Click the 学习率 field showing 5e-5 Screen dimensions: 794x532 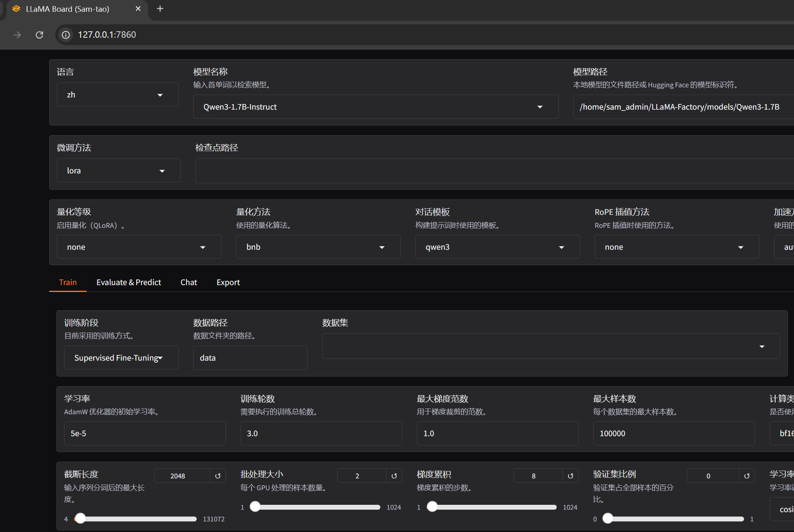[x=145, y=433]
